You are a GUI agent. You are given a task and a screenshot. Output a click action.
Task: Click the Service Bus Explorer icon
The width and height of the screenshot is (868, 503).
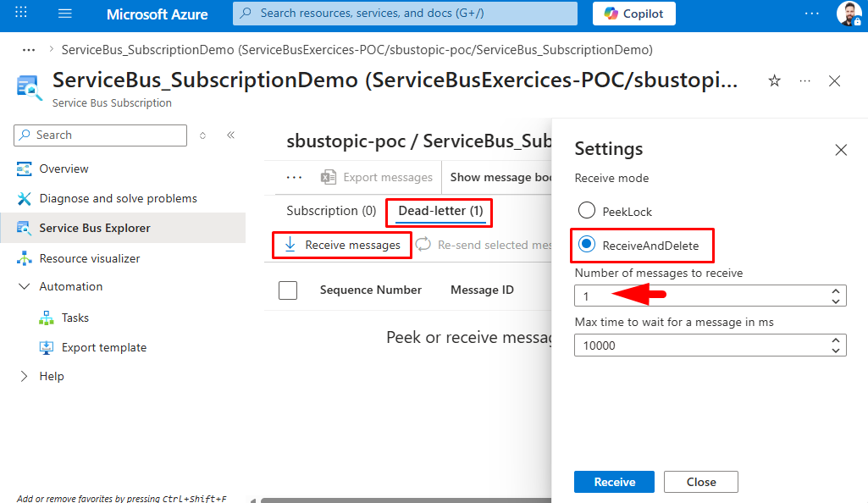tap(24, 228)
